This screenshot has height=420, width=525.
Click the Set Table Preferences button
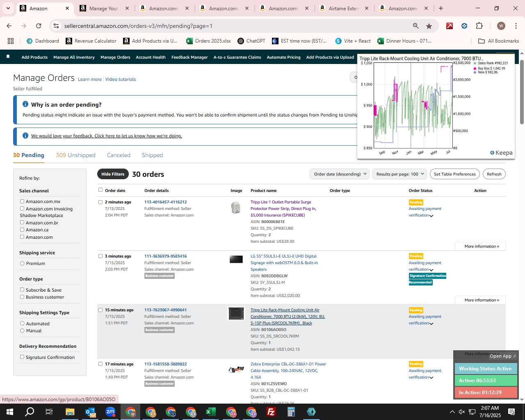coord(454,174)
